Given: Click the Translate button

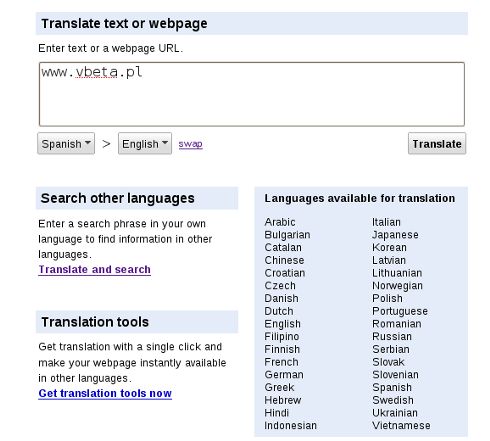Looking at the screenshot, I should point(437,144).
